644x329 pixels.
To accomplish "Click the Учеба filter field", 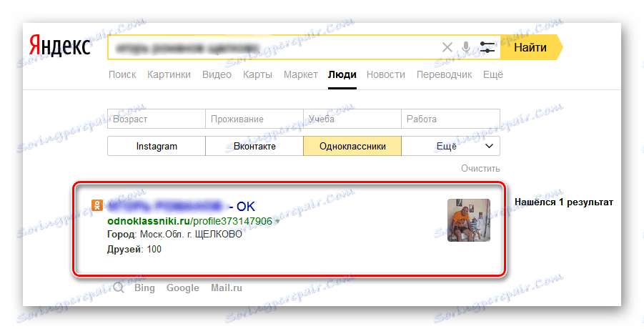I will tap(352, 119).
